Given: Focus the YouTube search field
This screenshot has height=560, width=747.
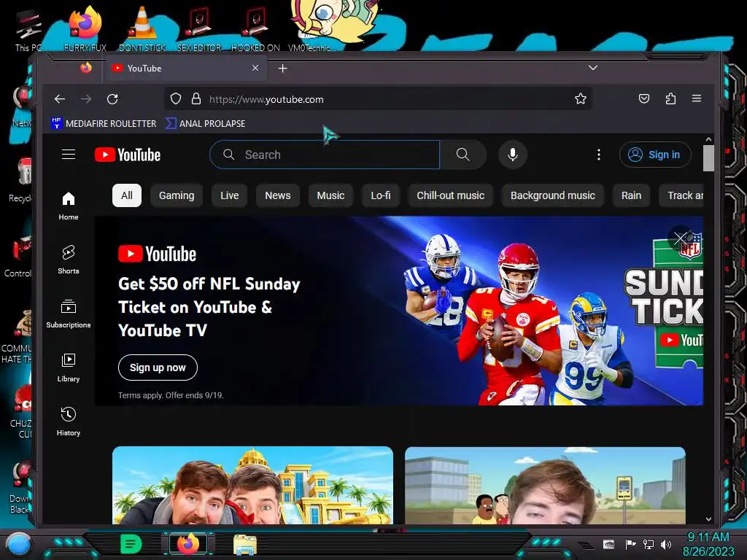Looking at the screenshot, I should point(325,155).
